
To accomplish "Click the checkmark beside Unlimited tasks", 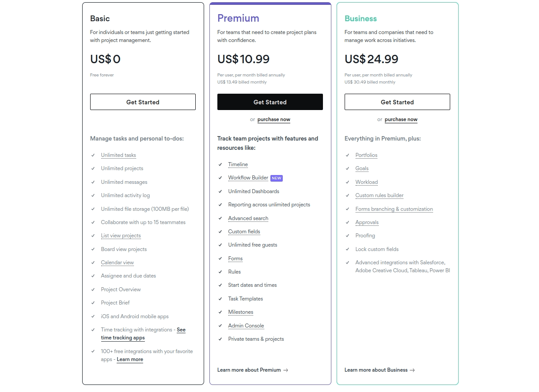I will [93, 155].
